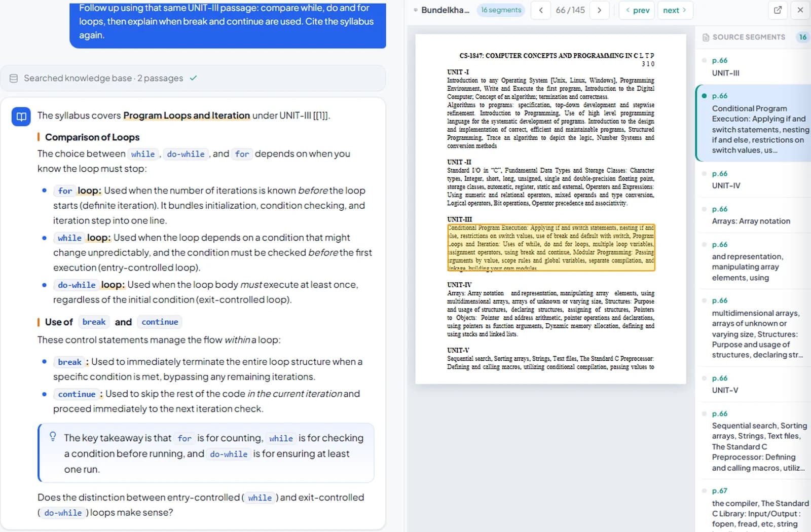Click UNIT-II heading in the document page
The width and height of the screenshot is (811, 532).
459,162
